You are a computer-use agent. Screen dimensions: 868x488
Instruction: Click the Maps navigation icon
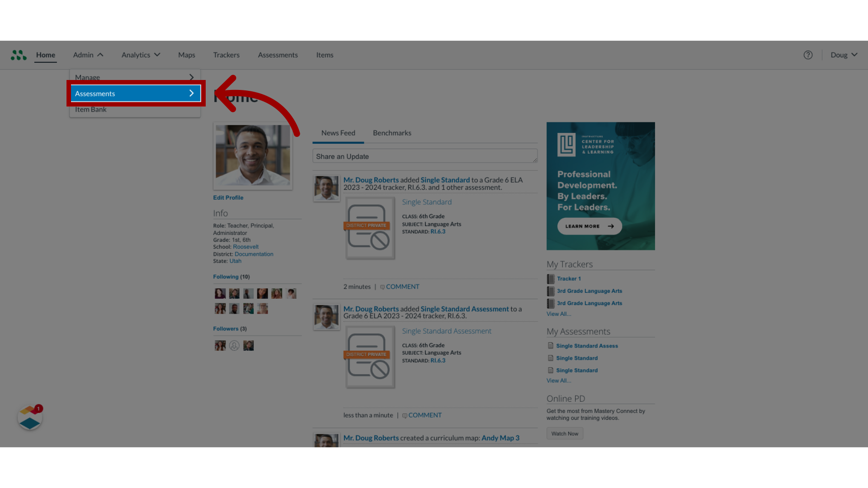click(x=187, y=54)
